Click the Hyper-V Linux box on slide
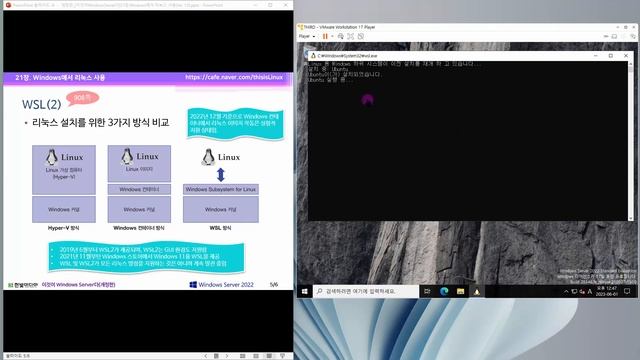Image resolution: width=640 pixels, height=360 pixels. 64,170
